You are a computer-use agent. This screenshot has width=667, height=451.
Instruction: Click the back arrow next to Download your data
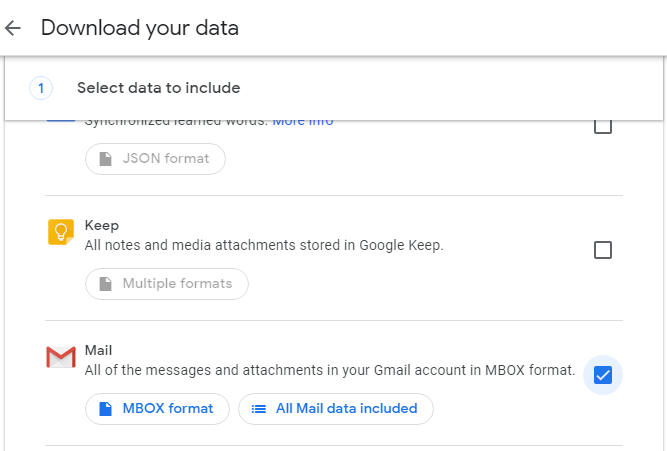point(13,28)
